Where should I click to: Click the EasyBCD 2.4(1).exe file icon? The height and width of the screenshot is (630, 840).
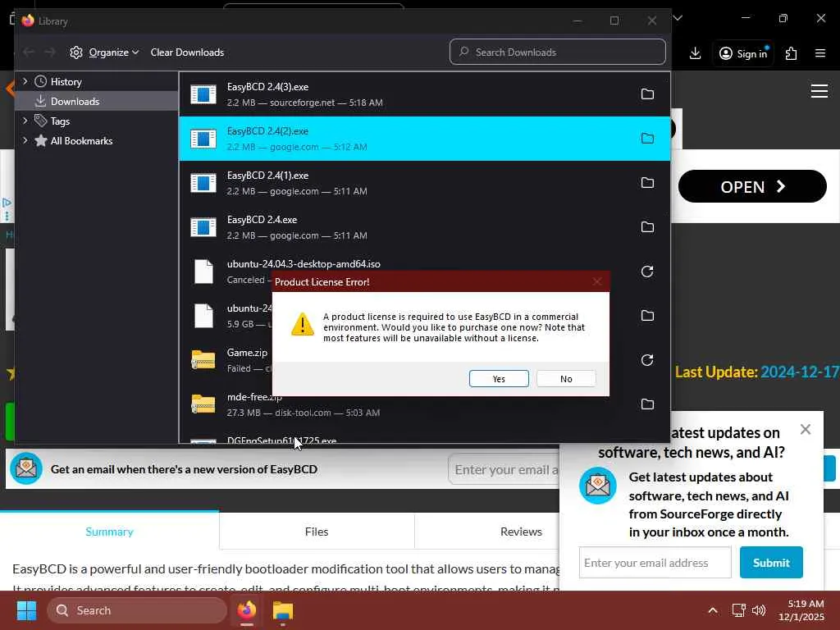(x=203, y=183)
